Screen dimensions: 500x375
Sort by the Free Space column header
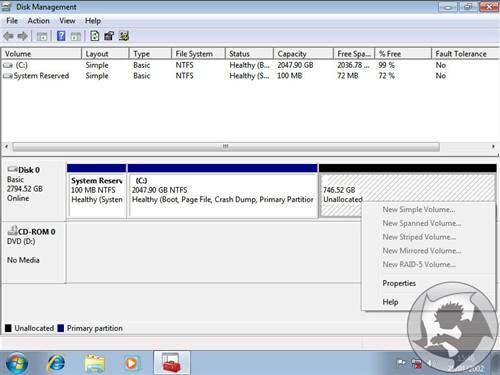click(x=354, y=54)
